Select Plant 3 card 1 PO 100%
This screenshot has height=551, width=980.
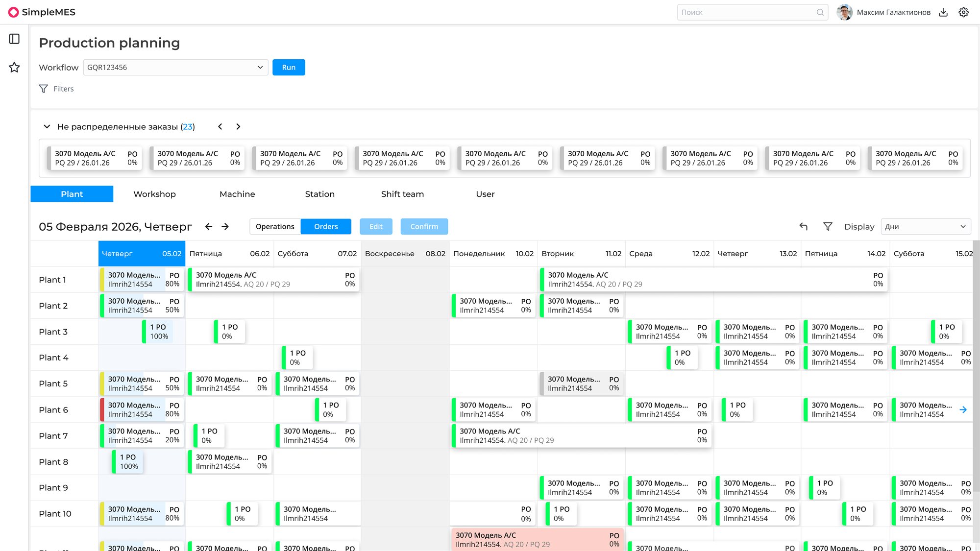[x=157, y=332]
